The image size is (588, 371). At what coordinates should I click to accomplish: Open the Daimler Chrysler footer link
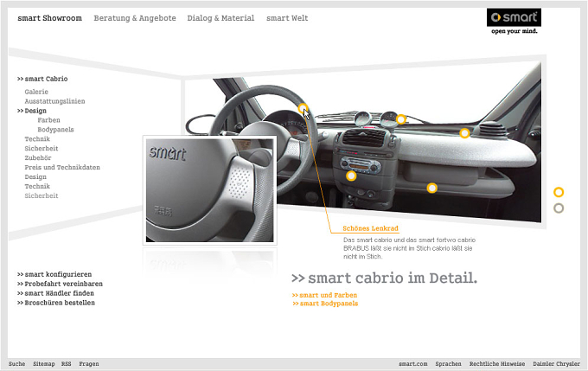[x=557, y=364]
